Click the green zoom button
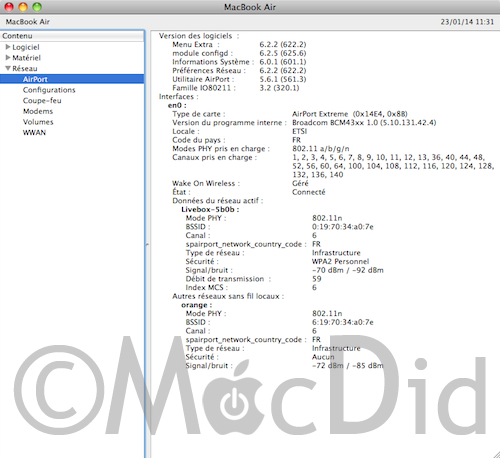Viewport: 500px width, 458px height. [37, 7]
